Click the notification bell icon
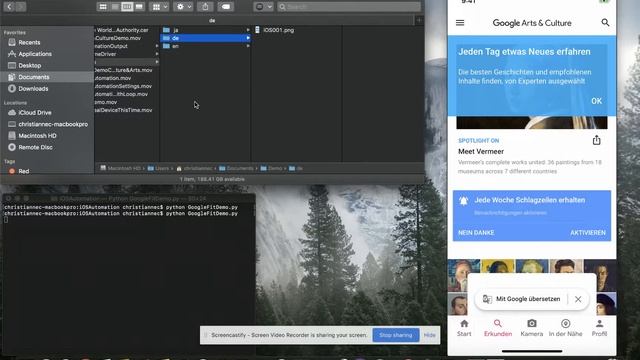640x360 pixels. [464, 201]
